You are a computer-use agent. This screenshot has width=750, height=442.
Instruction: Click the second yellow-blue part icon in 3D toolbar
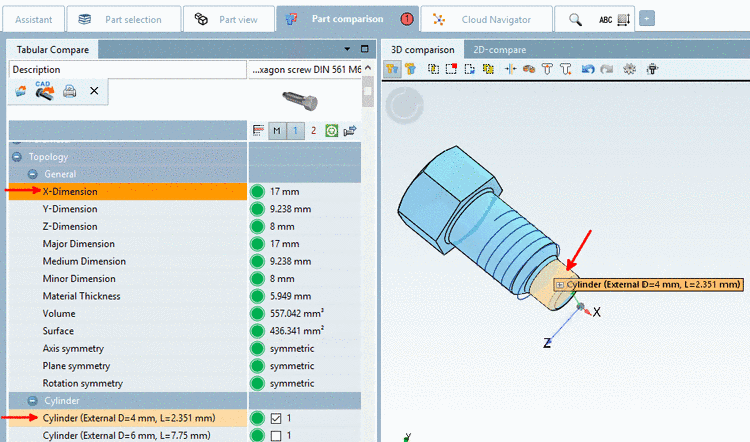pos(410,69)
